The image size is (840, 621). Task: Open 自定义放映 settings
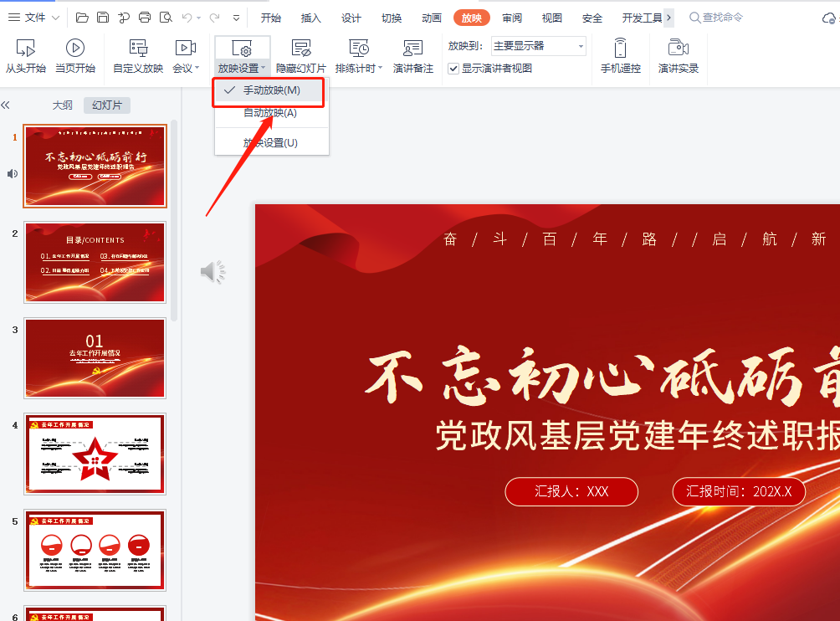tap(138, 56)
